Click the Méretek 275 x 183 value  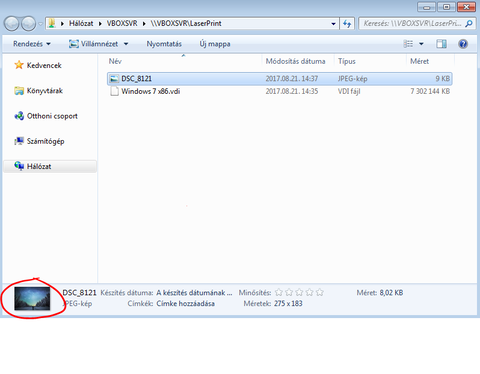[x=288, y=304]
